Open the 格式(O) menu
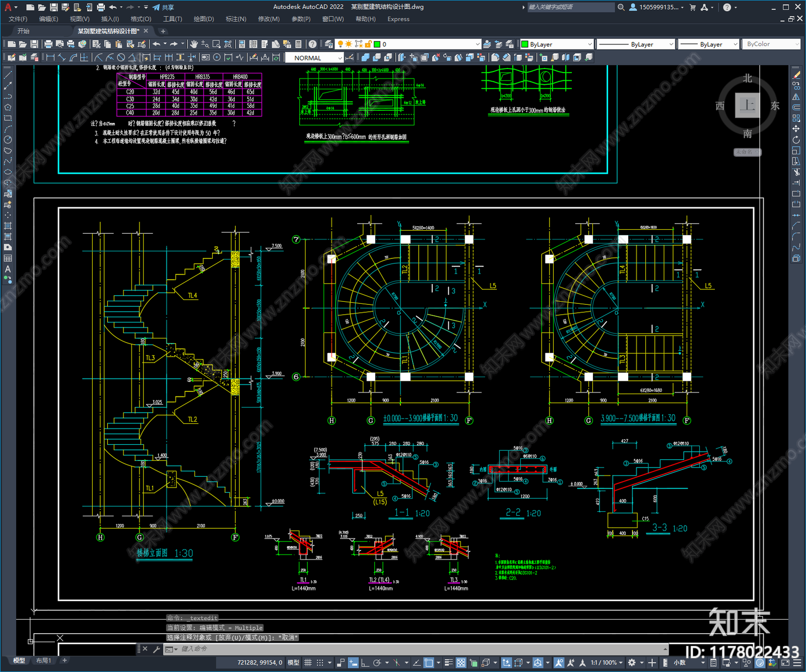Viewport: 806px width, 672px height. (141, 19)
